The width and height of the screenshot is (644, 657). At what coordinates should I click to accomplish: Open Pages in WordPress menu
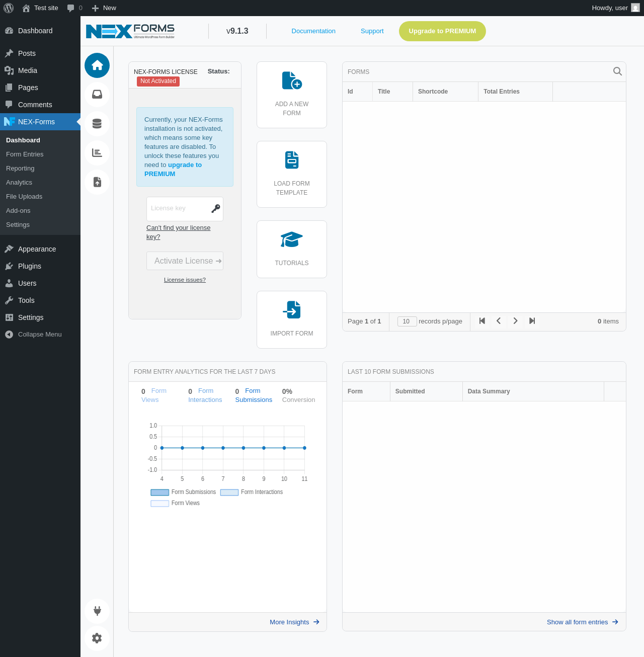[40, 88]
